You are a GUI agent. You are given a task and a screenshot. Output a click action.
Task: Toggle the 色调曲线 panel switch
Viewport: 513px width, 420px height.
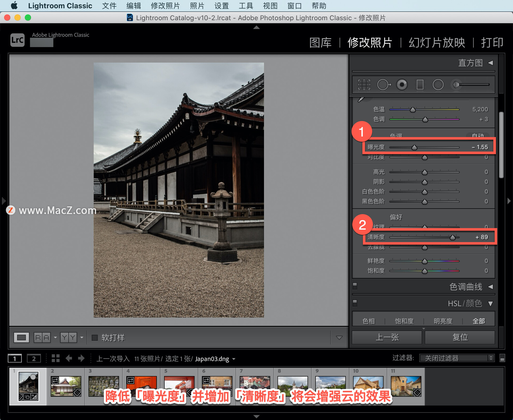pos(355,286)
